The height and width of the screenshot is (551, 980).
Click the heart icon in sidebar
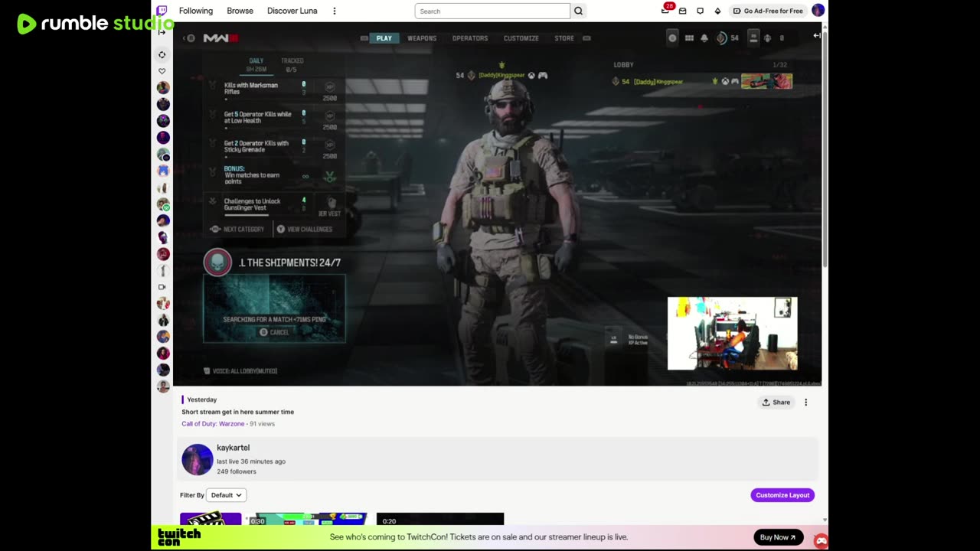click(x=162, y=71)
